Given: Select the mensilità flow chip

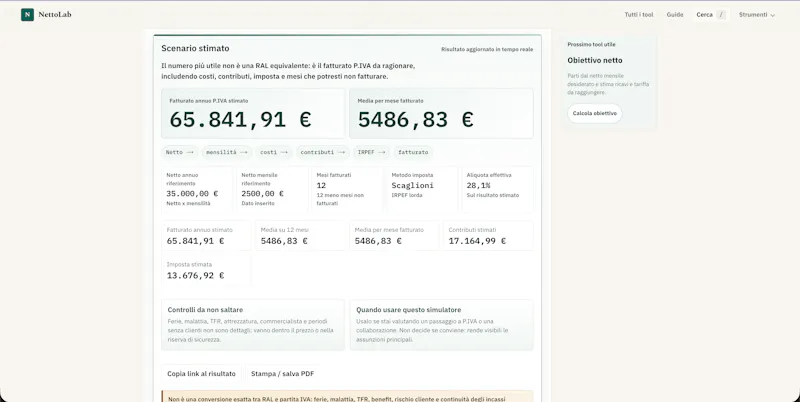Looking at the screenshot, I should pyautogui.click(x=227, y=152).
